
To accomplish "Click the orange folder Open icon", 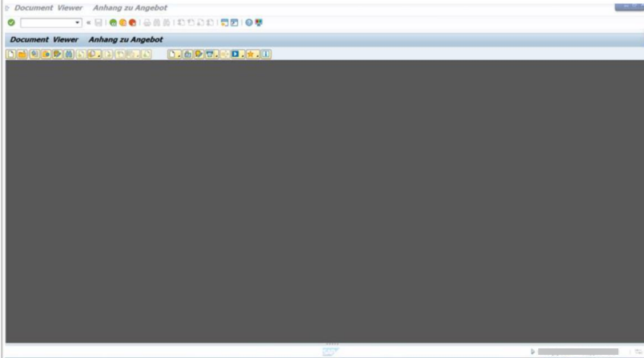I will (22, 54).
